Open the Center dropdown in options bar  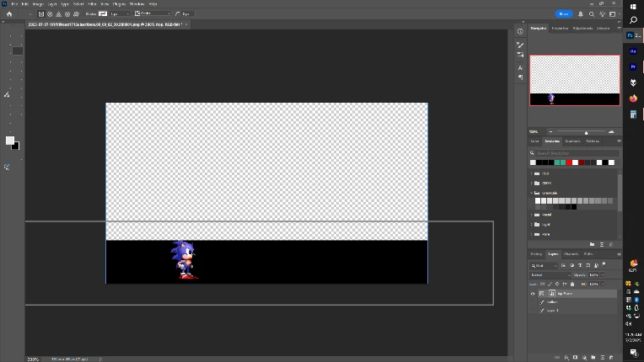(153, 13)
